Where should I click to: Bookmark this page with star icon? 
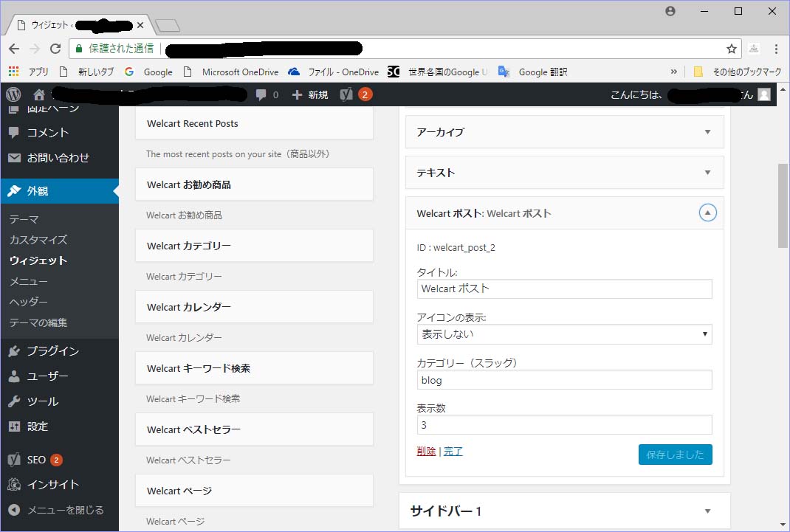point(732,48)
